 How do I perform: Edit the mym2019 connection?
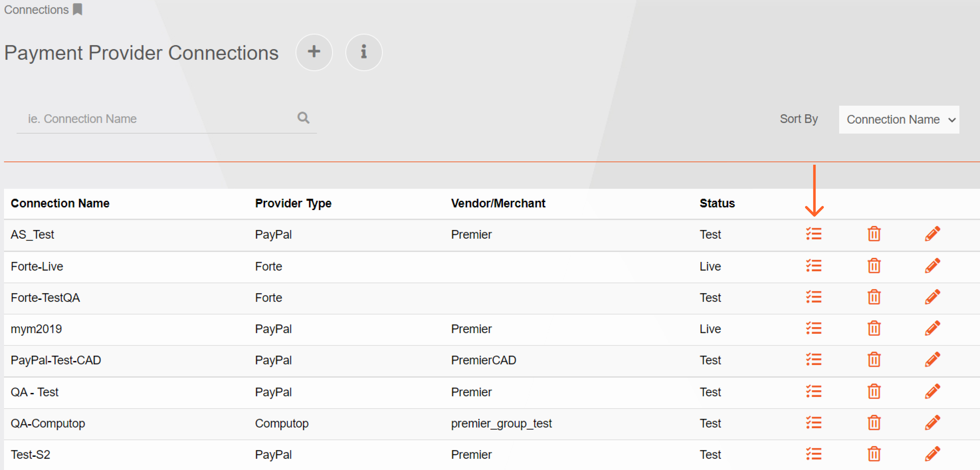click(932, 328)
